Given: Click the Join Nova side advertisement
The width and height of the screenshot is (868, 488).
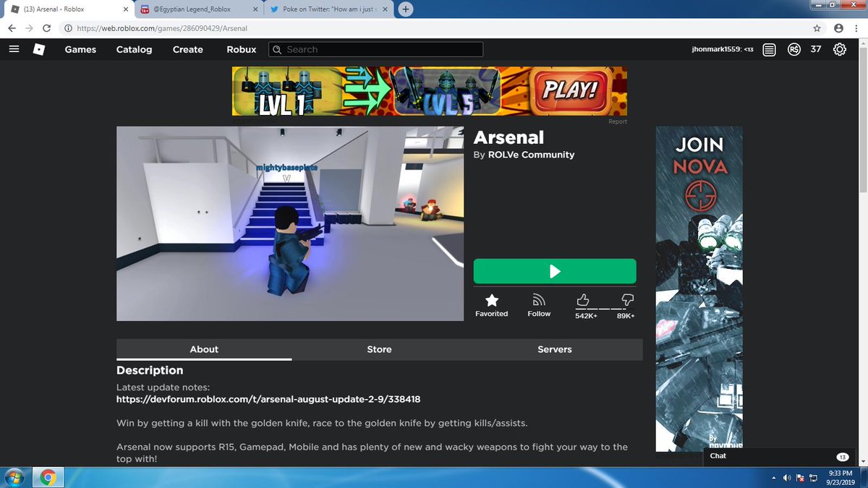Looking at the screenshot, I should (699, 289).
